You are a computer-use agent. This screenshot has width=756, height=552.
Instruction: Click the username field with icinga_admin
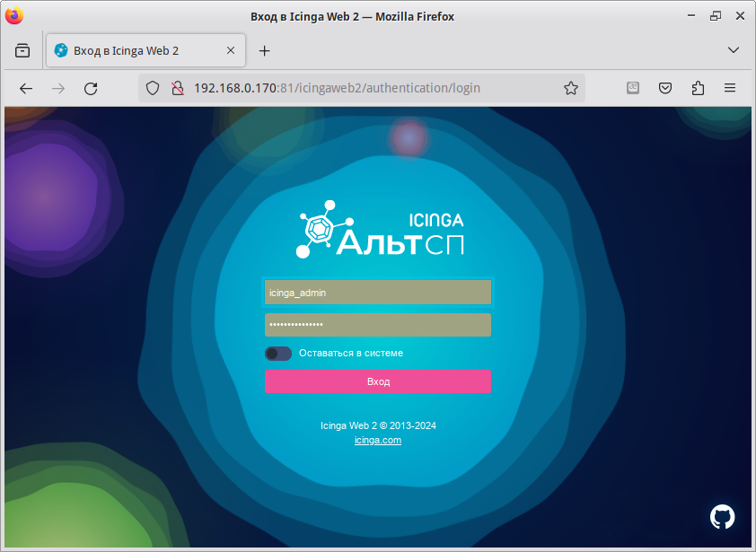pyautogui.click(x=378, y=293)
